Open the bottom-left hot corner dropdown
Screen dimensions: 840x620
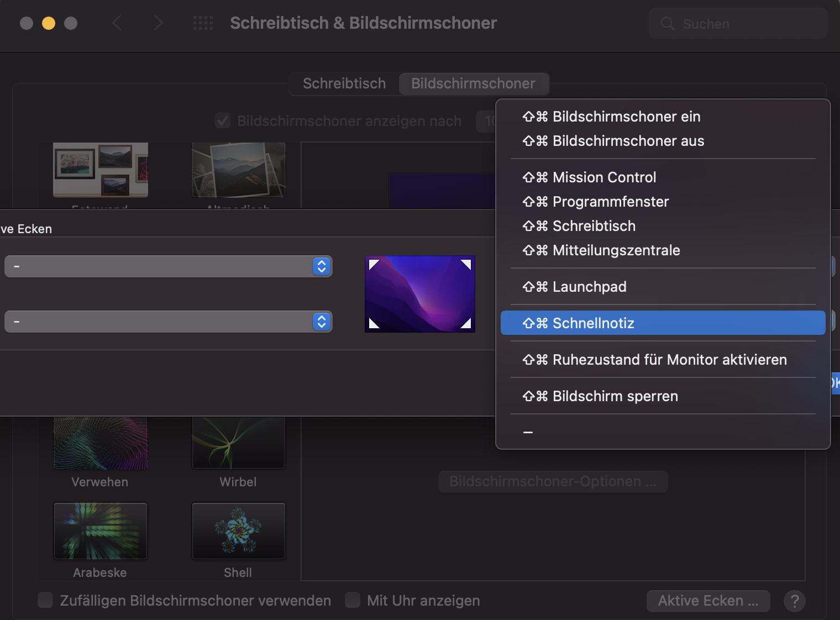click(x=168, y=322)
